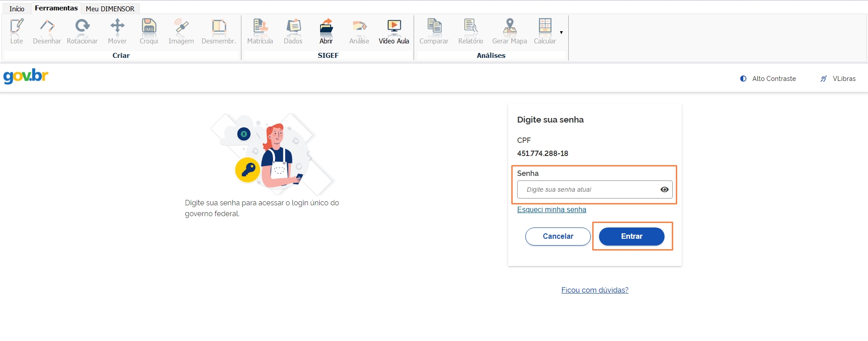Viewport: 868px width, 341px height.
Task: Expand the ribbon overflow arrow after Calcular
Action: (x=561, y=33)
